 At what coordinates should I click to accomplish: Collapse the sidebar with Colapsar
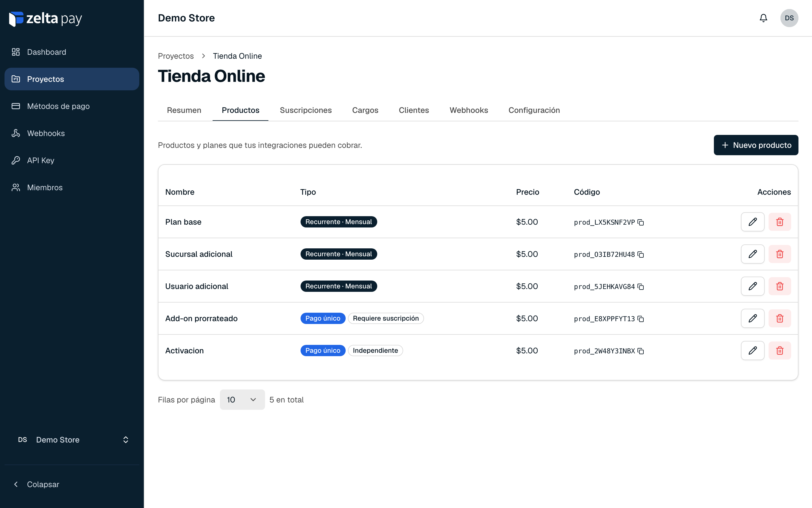point(72,485)
